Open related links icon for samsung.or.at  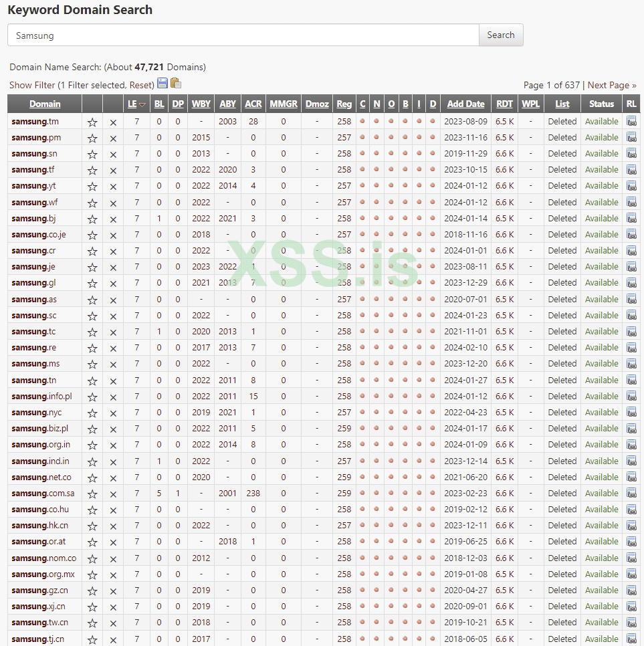(631, 542)
